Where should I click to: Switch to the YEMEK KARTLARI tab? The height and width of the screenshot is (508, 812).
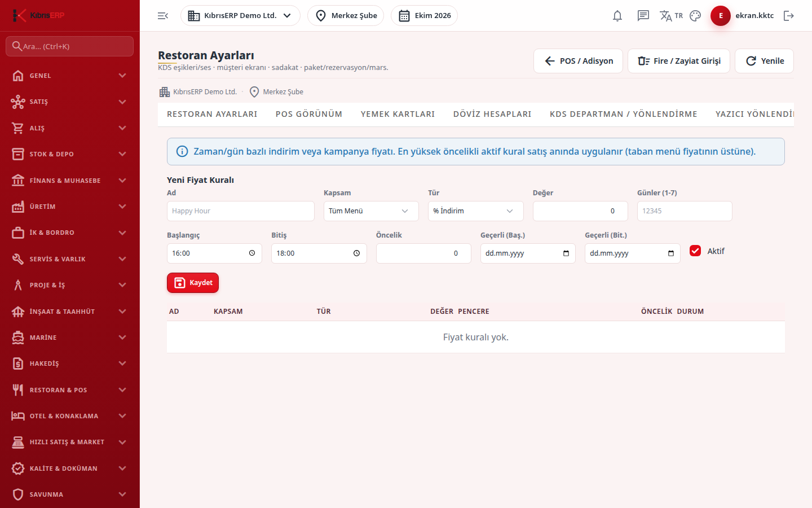click(x=398, y=114)
